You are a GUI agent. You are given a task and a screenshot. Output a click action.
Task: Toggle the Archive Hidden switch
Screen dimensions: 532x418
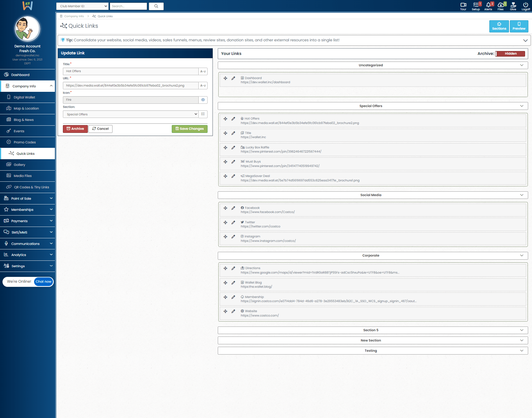[x=510, y=54]
